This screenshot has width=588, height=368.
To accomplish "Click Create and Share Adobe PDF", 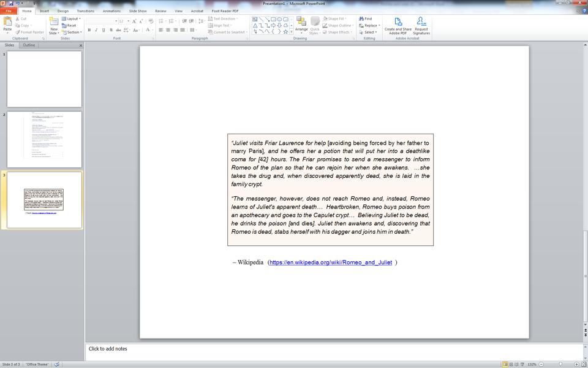I will click(398, 26).
